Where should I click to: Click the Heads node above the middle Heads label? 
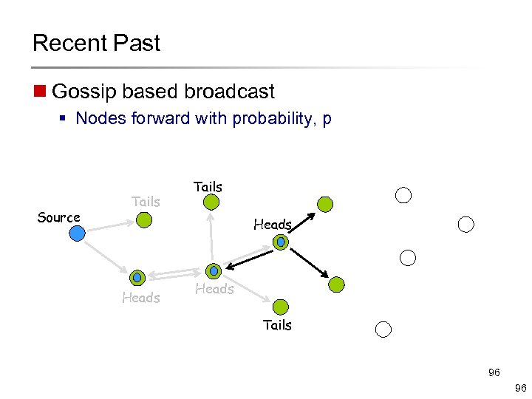[x=214, y=270]
